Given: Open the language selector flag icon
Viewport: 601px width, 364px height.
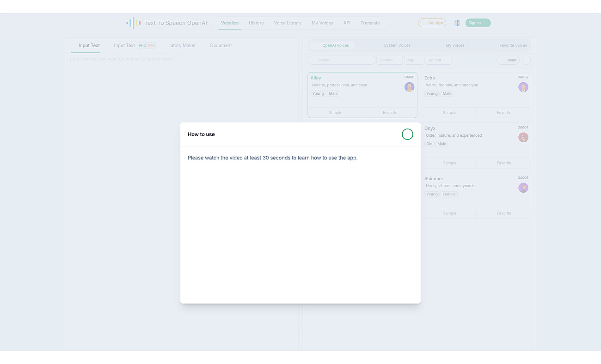Looking at the screenshot, I should 457,23.
